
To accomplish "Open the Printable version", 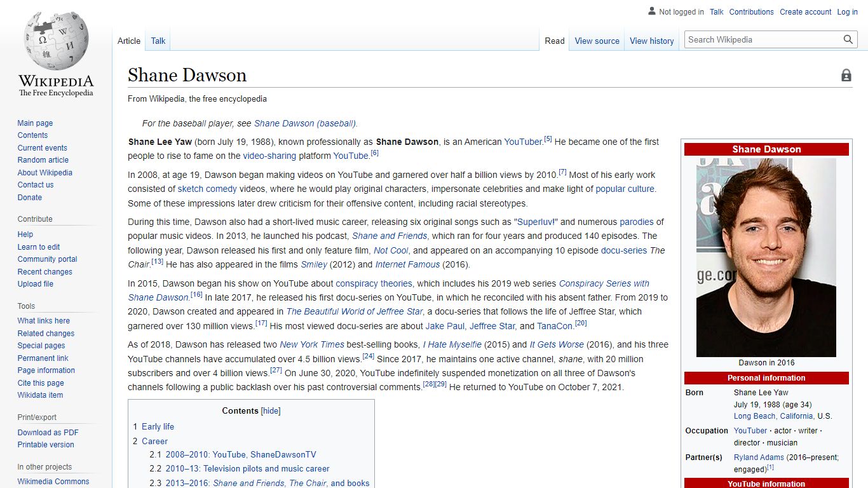I will click(46, 445).
